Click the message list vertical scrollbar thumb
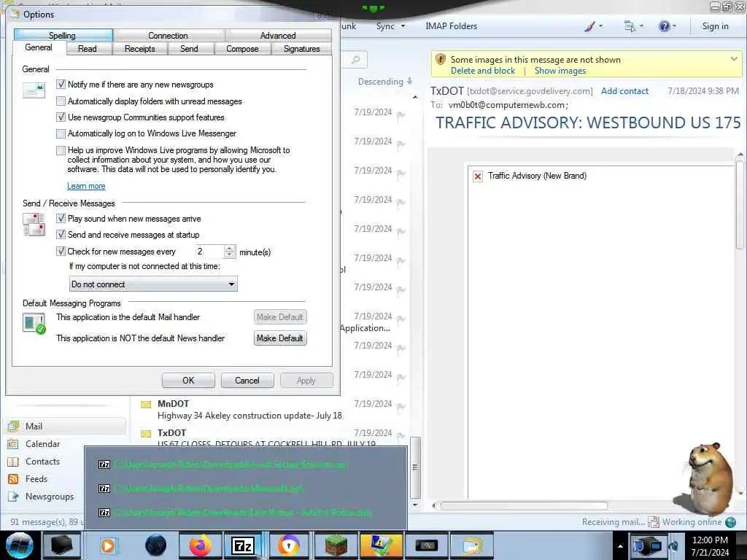747x560 pixels. click(x=415, y=467)
